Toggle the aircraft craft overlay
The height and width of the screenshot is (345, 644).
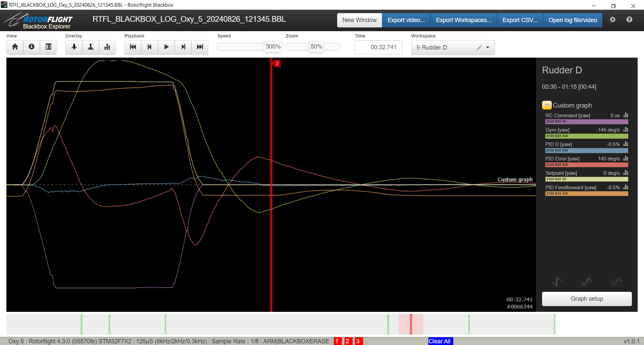pyautogui.click(x=74, y=47)
